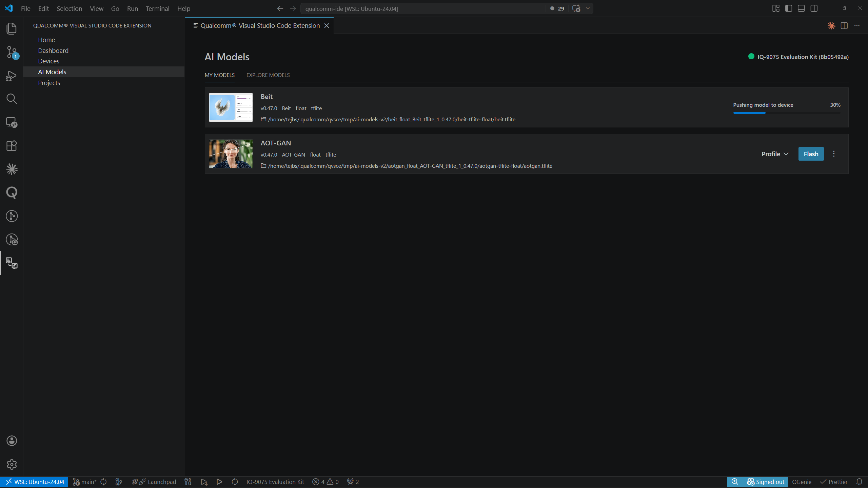
Task: Click the zoom magnifier icon in status bar
Action: 735,482
